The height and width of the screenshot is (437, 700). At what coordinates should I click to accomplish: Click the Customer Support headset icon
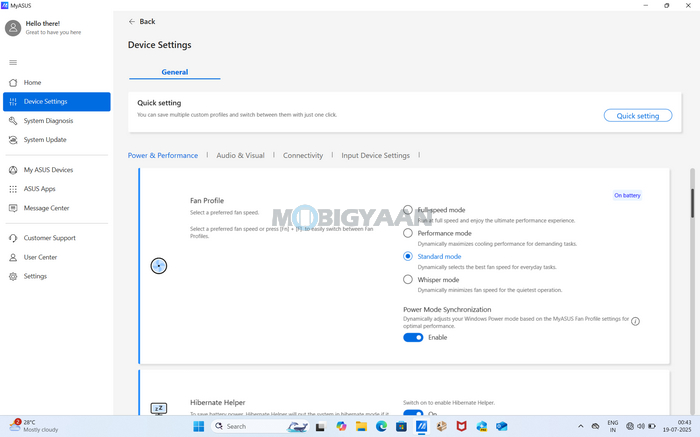(13, 238)
